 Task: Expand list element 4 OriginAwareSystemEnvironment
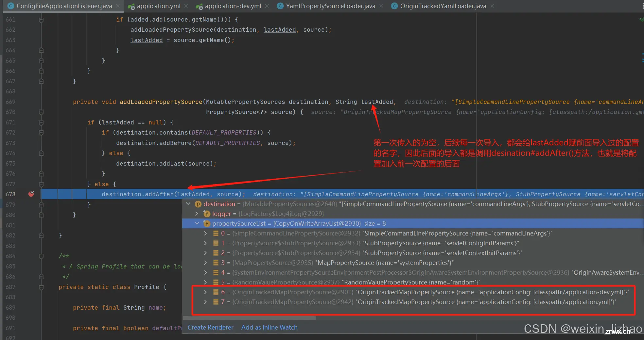(205, 272)
